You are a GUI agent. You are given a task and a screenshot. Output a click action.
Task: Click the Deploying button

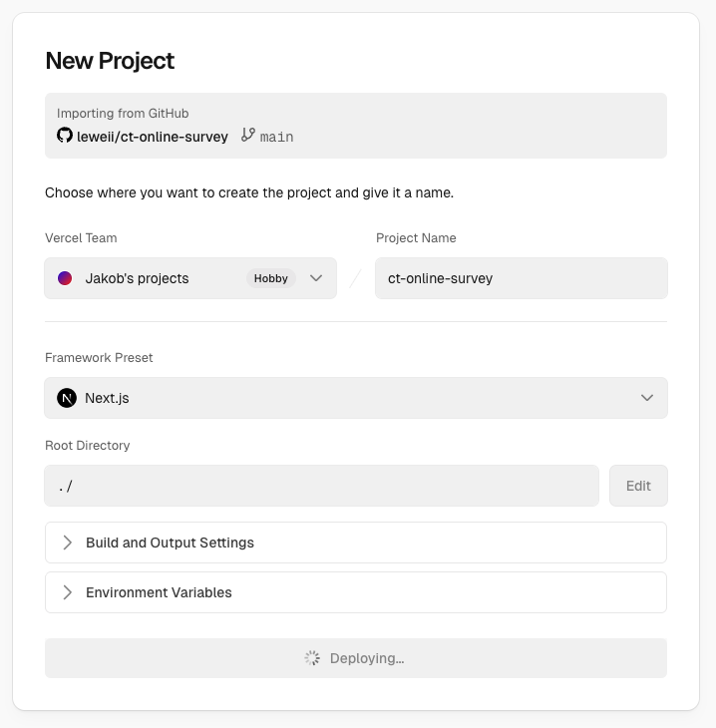[x=355, y=658]
